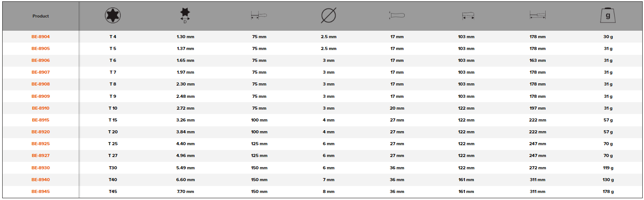Click the handle length column icon
644x200 pixels.
[468, 16]
